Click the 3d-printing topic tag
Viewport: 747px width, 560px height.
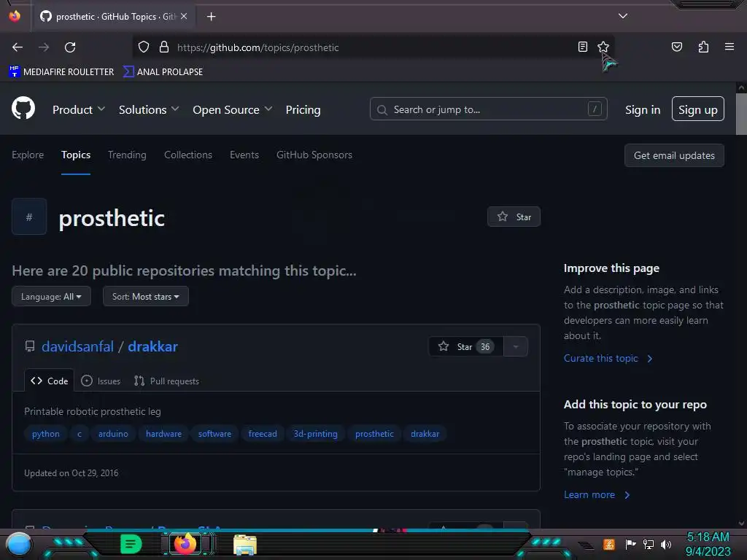pyautogui.click(x=315, y=434)
